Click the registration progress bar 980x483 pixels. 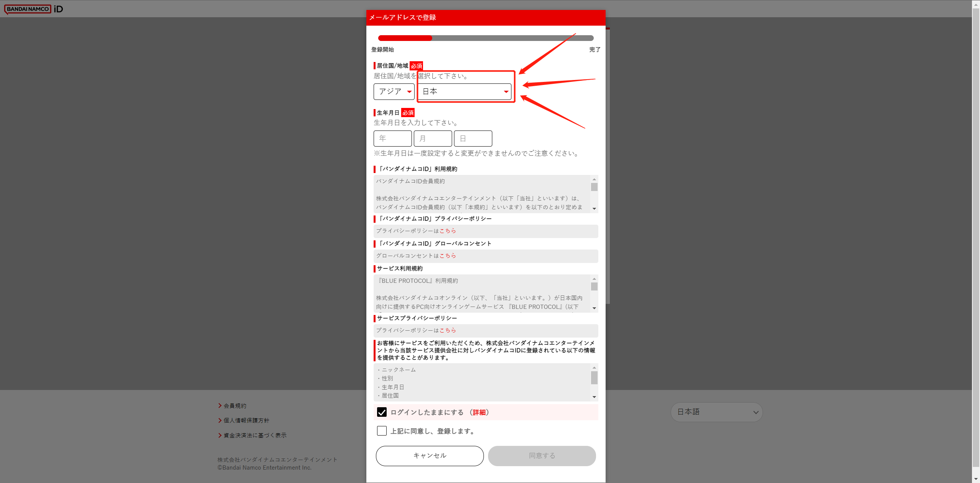pyautogui.click(x=485, y=38)
